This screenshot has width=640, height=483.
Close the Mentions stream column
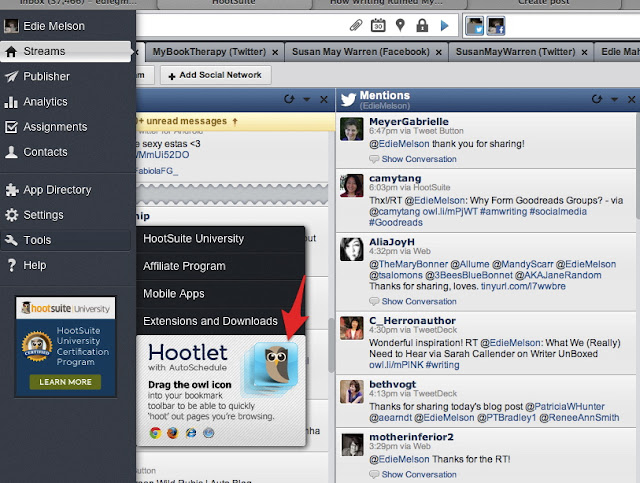click(x=631, y=99)
